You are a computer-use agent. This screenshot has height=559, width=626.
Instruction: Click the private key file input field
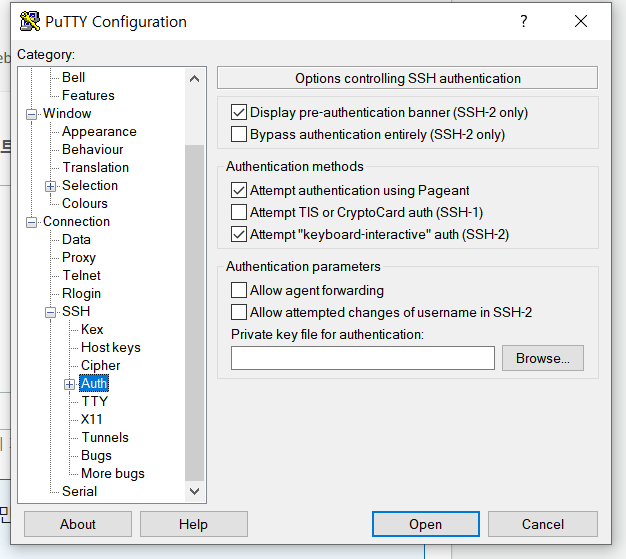pos(363,358)
